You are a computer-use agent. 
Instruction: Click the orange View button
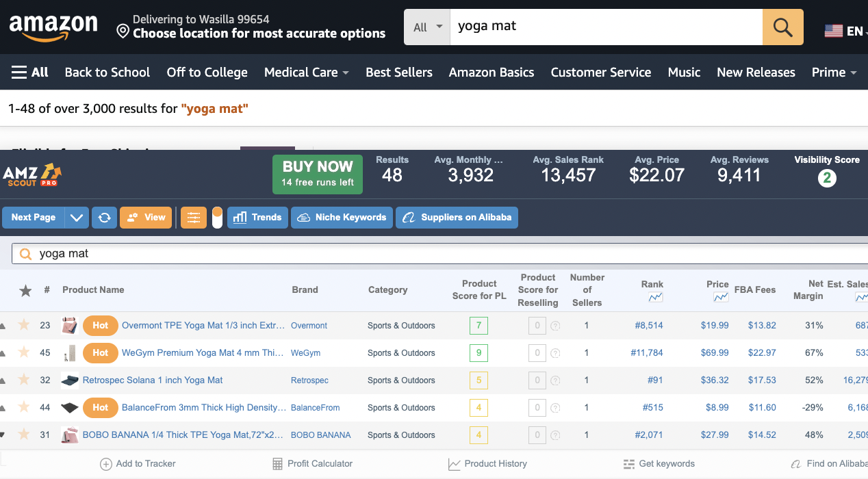146,218
